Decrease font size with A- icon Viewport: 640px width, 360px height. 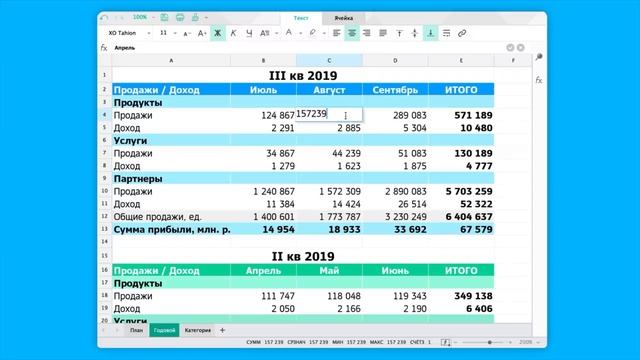(x=187, y=33)
